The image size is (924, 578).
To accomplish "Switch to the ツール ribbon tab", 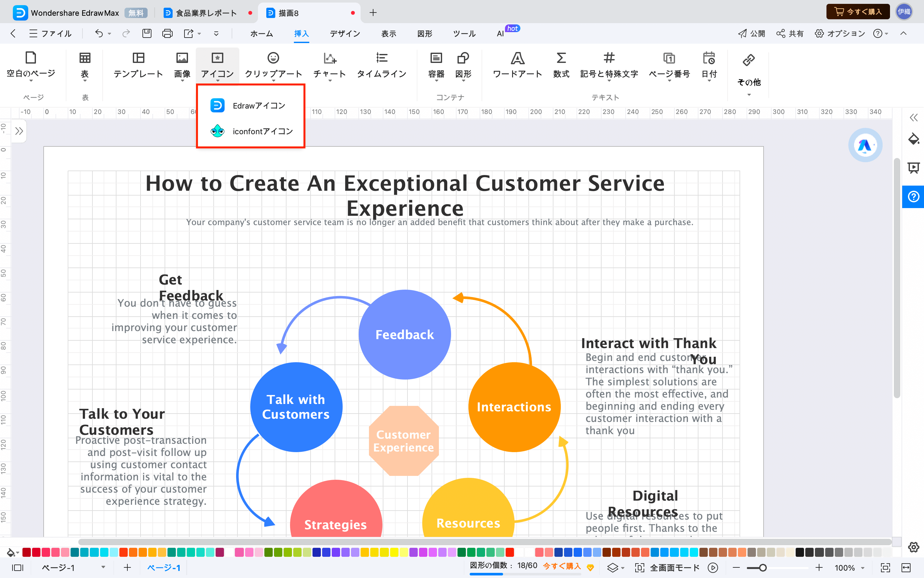I will click(x=464, y=34).
